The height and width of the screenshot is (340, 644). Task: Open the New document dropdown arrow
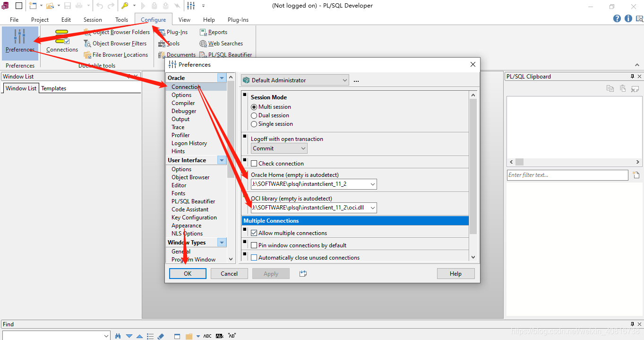(x=41, y=6)
